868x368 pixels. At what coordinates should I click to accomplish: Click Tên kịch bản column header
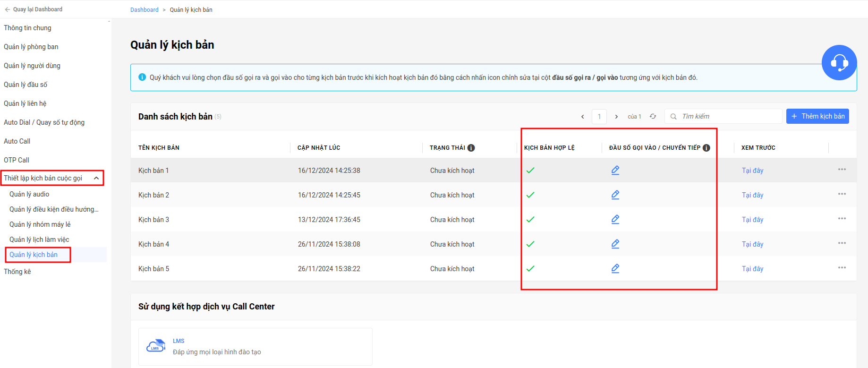pyautogui.click(x=159, y=148)
